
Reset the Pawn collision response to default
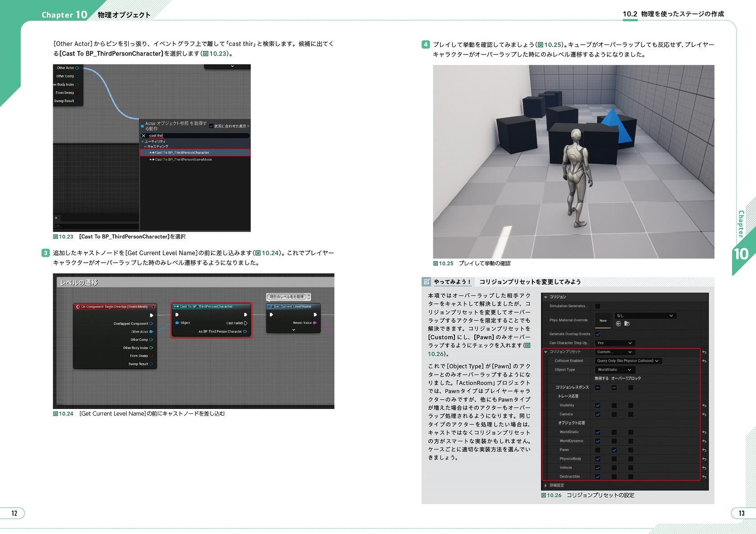(704, 450)
